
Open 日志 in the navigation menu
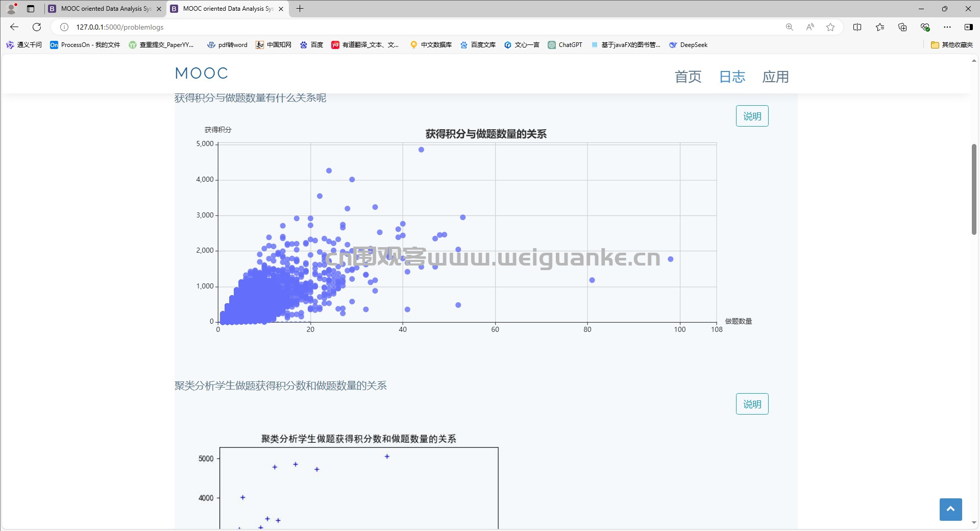pos(732,77)
